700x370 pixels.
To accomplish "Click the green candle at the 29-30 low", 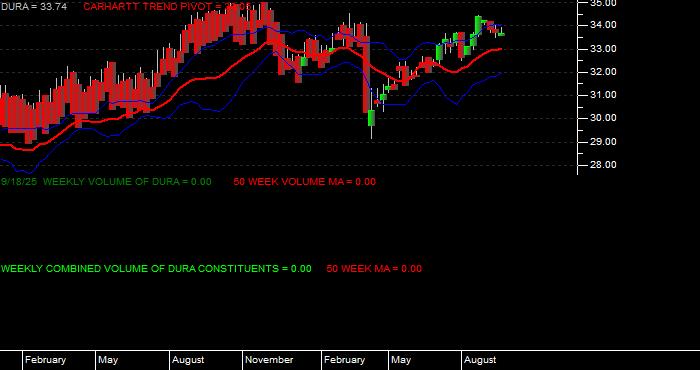I will pyautogui.click(x=371, y=118).
